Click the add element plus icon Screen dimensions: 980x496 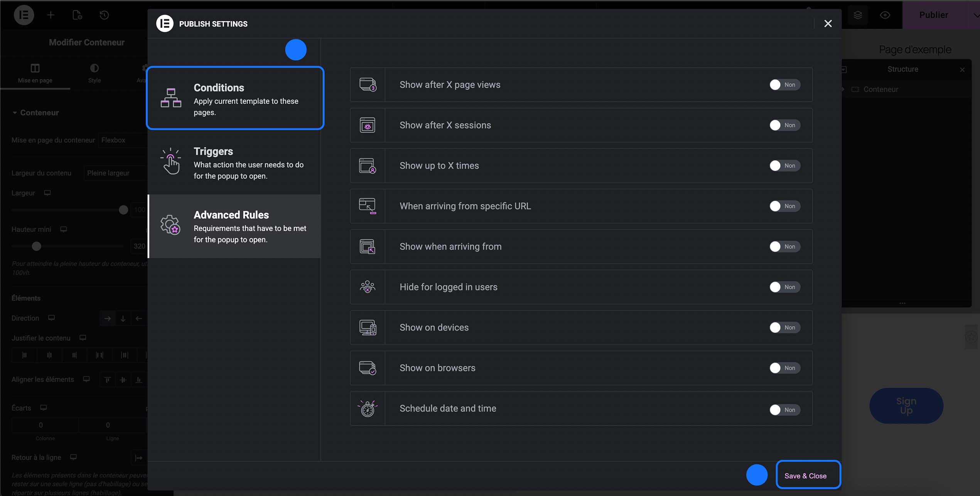[x=51, y=15]
